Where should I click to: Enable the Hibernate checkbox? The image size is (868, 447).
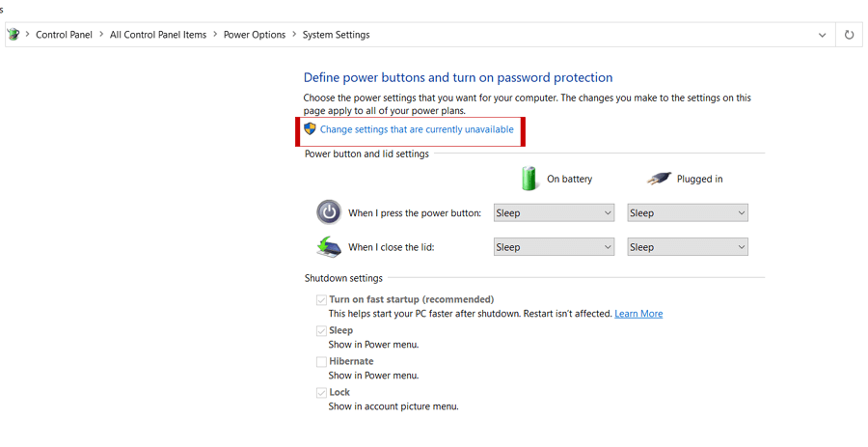321,362
